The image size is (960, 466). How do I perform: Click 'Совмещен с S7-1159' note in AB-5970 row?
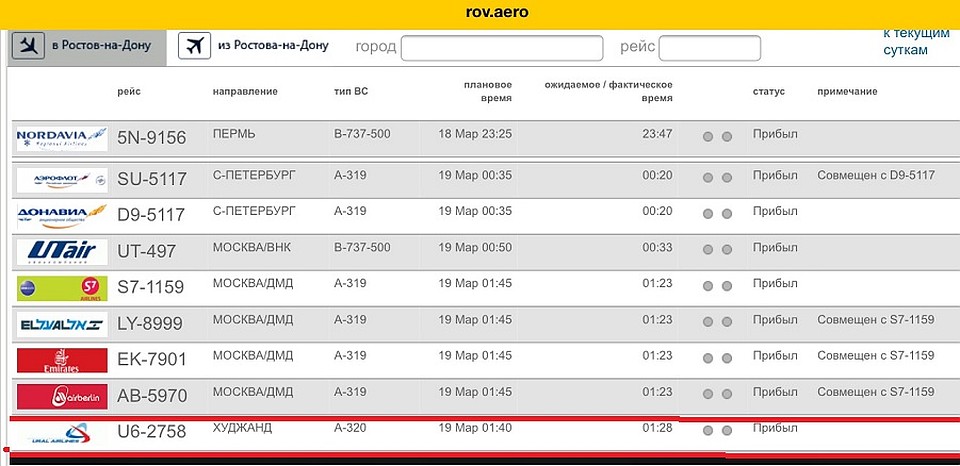876,392
